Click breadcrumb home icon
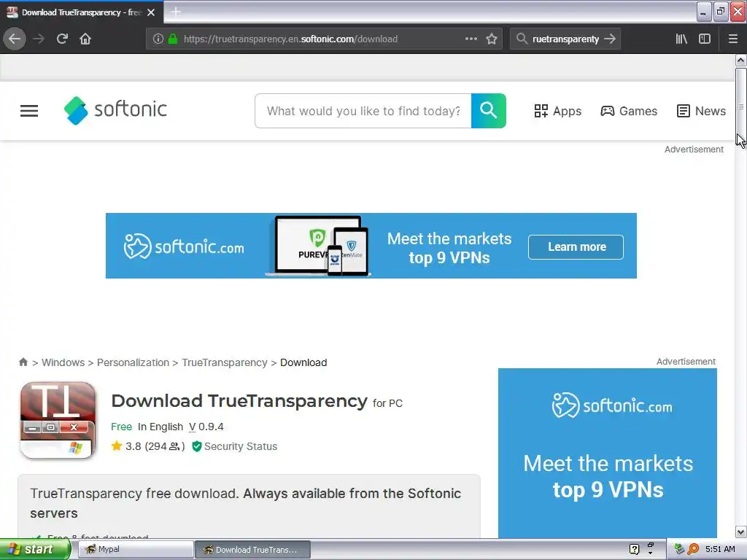Viewport: 747px width, 560px height. [x=23, y=362]
